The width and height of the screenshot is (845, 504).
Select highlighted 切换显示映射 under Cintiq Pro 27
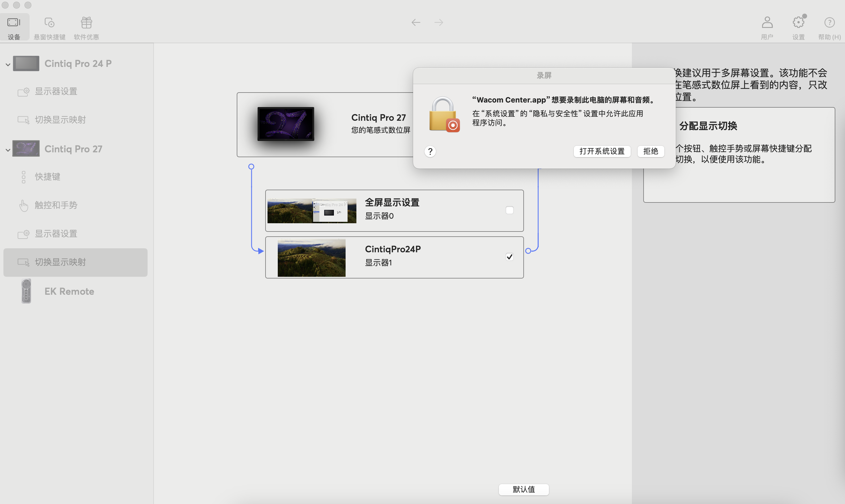pos(75,262)
